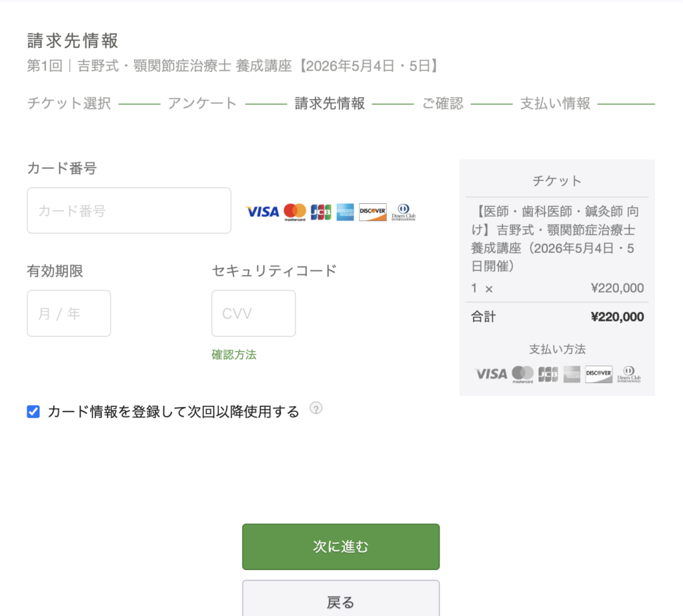Click the American Express logo beside card number
Image resolution: width=683 pixels, height=616 pixels.
[345, 212]
